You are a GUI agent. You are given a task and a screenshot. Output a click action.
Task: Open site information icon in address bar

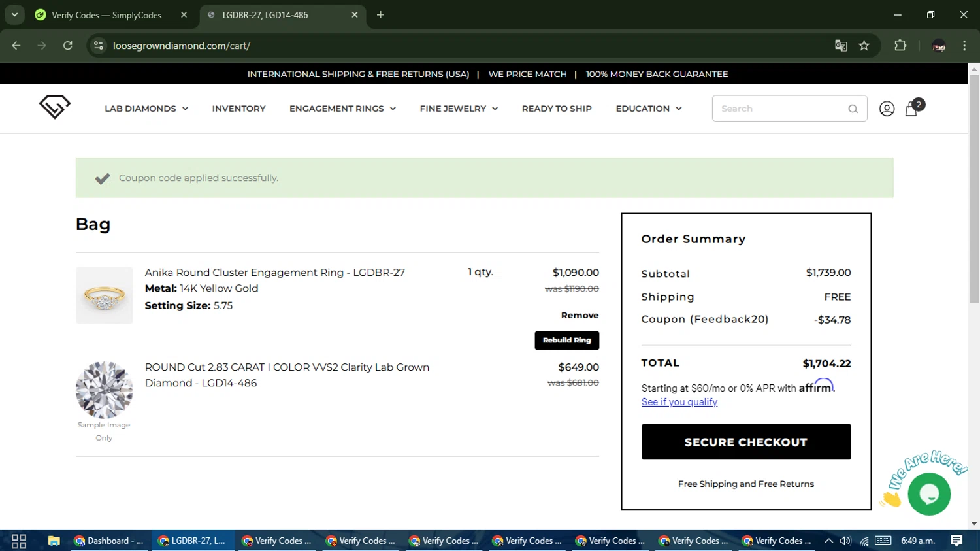(99, 46)
